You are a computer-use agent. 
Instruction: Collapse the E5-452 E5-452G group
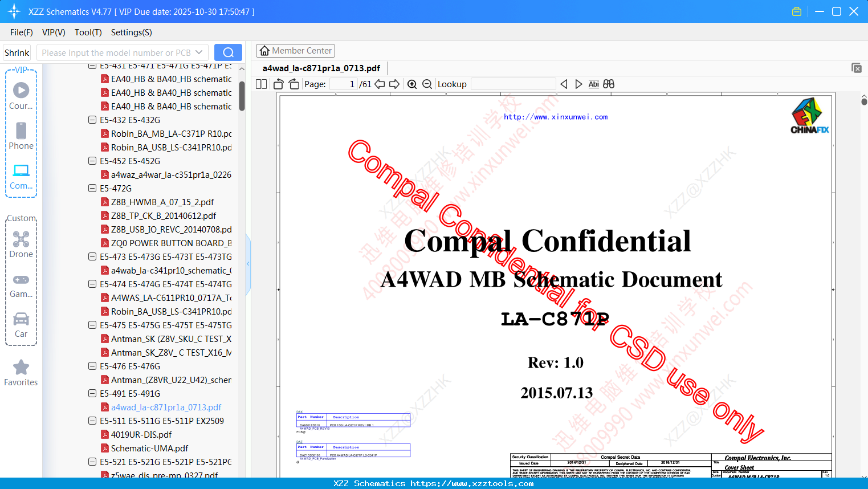(92, 161)
